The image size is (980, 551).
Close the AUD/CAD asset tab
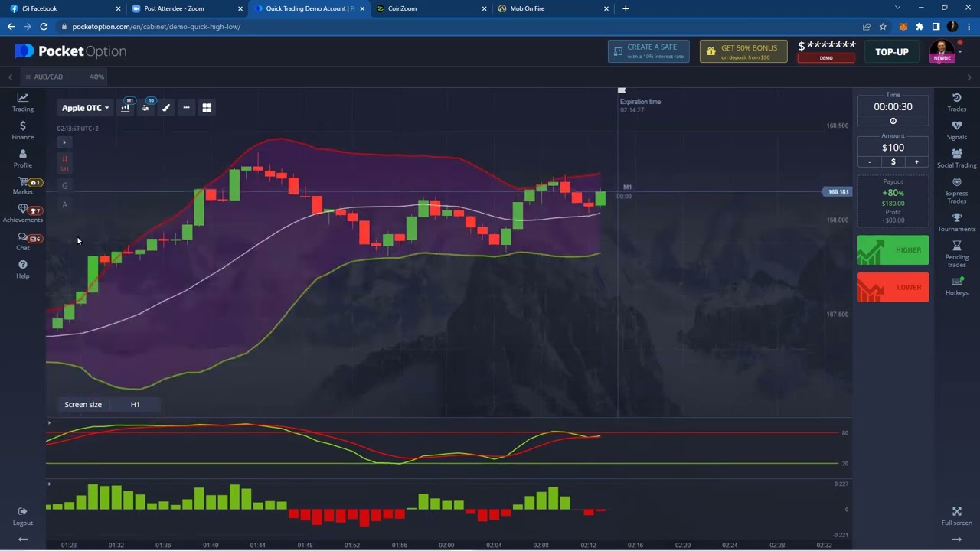(x=28, y=77)
